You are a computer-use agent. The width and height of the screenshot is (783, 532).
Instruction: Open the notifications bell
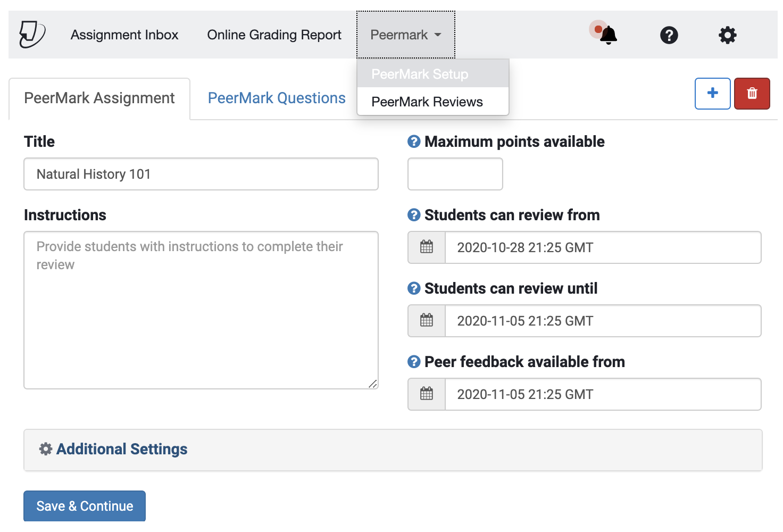[608, 35]
